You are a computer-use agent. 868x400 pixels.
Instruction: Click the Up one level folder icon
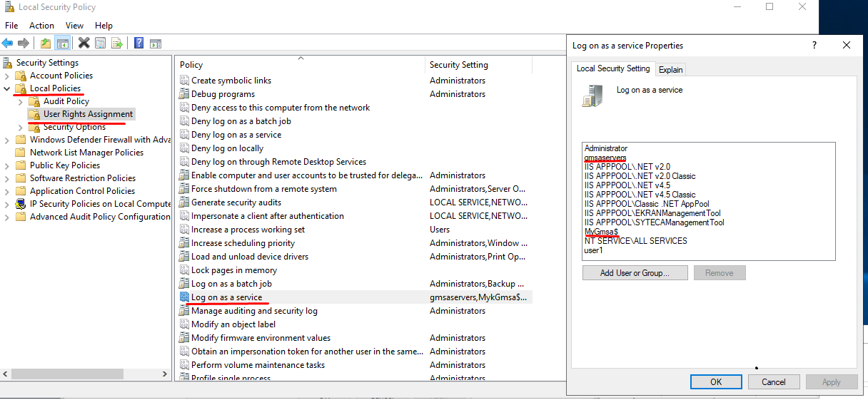coord(46,43)
